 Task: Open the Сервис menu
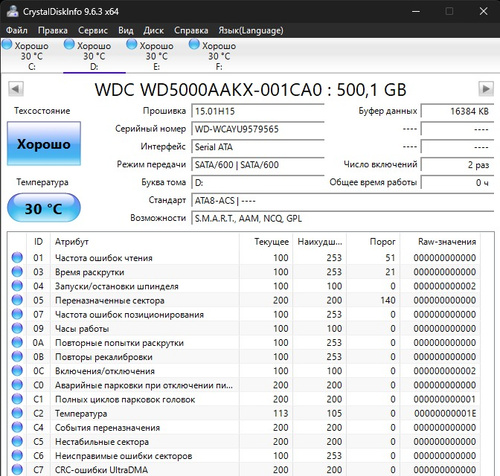pyautogui.click(x=93, y=30)
